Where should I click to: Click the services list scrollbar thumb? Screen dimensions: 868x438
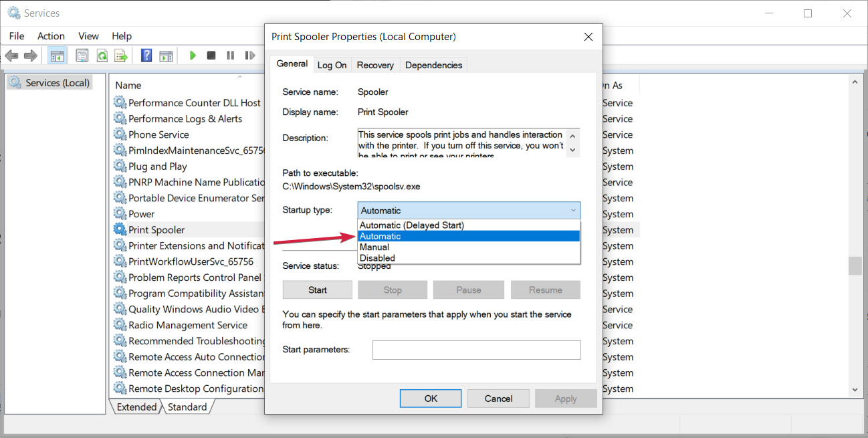coord(855,265)
